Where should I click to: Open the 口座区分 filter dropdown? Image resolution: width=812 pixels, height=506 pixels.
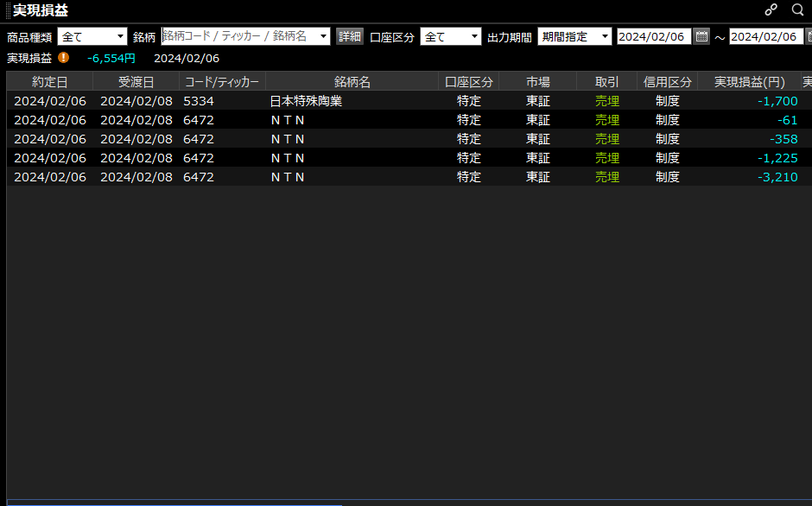(x=451, y=36)
